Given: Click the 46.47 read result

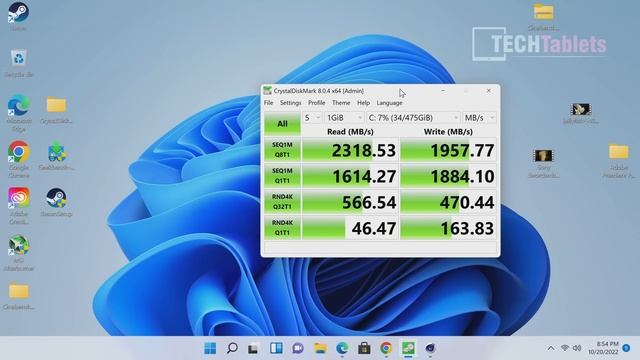Looking at the screenshot, I should point(350,228).
